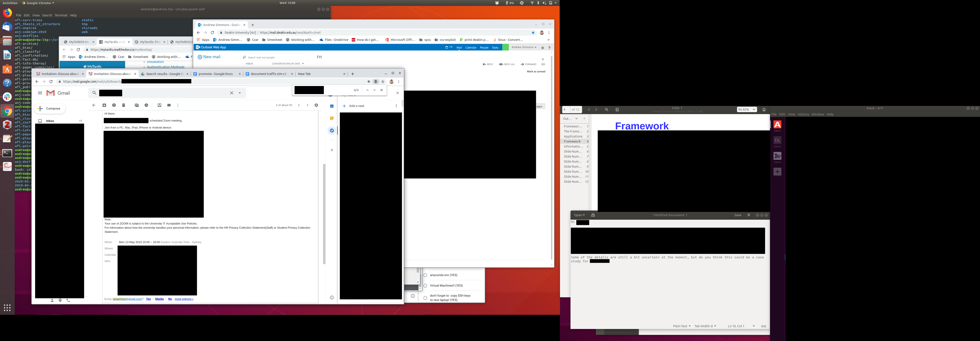The height and width of the screenshot is (341, 980).
Task: Add a workspace with the Slack plus button
Action: [x=777, y=172]
